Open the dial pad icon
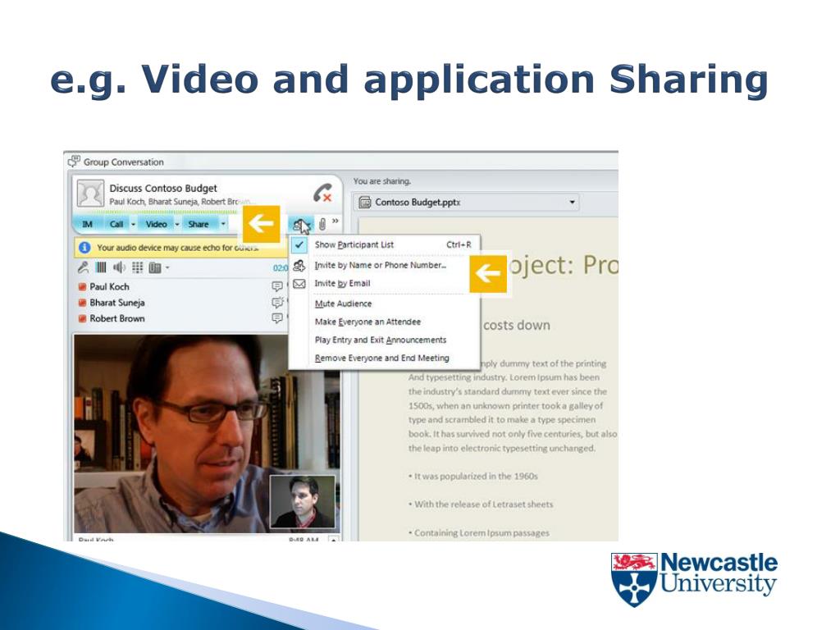The width and height of the screenshot is (840, 630). 137,267
